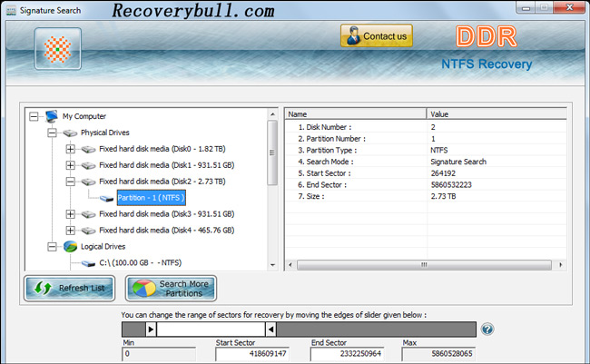Screen dimensions: 590x364
Task: Click the Partition - 1 drive icon
Action: [x=107, y=199]
